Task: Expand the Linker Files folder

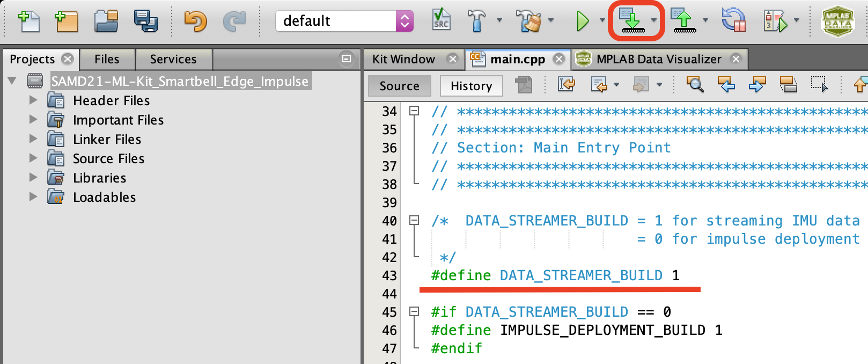Action: (x=33, y=139)
